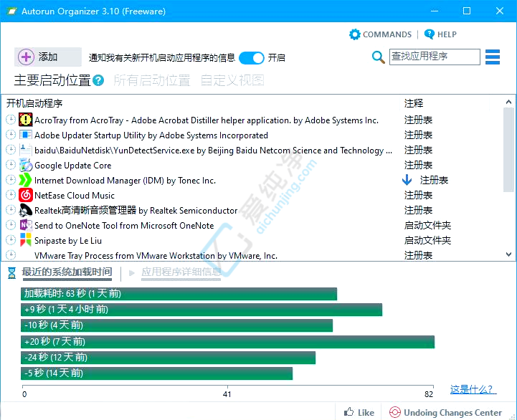The width and height of the screenshot is (517, 420).
Task: Click delay clock icon for Google Update Core
Action: (11, 165)
